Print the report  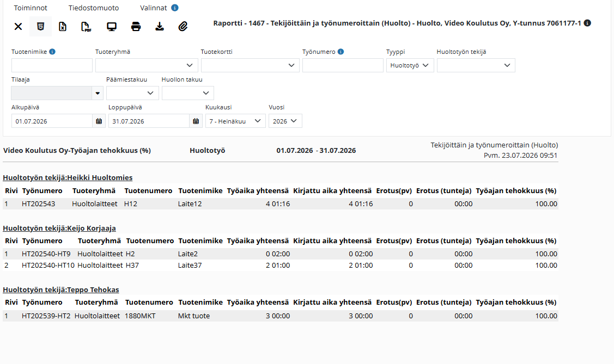click(136, 27)
